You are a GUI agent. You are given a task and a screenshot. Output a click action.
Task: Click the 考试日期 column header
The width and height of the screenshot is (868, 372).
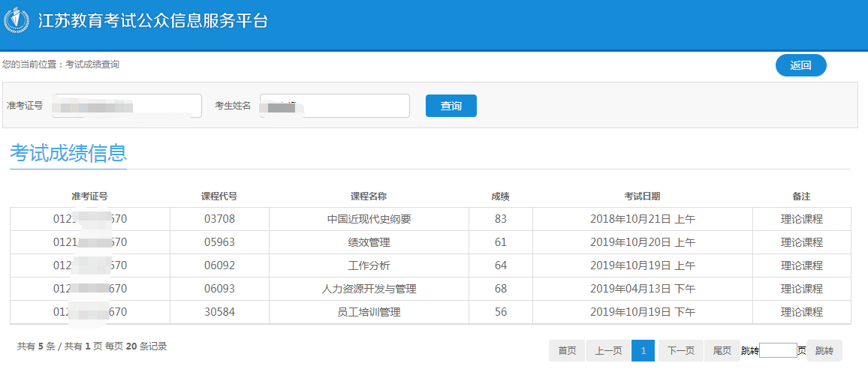point(642,196)
